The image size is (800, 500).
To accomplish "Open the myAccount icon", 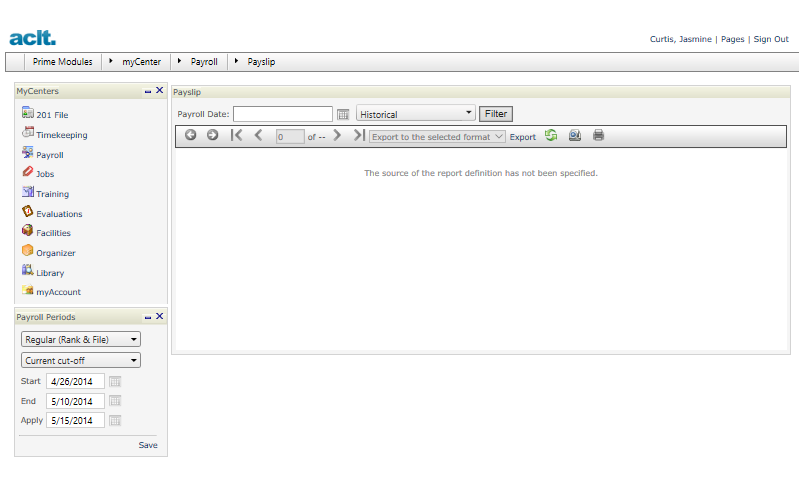I will tap(28, 289).
